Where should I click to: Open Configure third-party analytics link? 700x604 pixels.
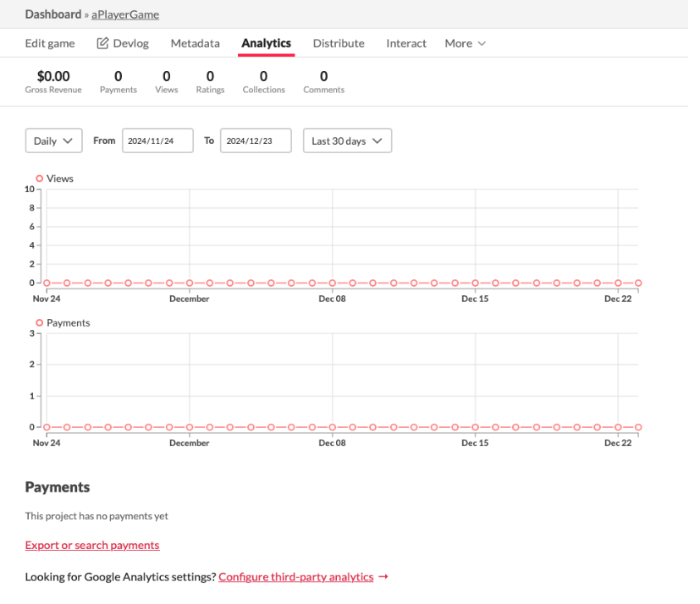coord(295,577)
